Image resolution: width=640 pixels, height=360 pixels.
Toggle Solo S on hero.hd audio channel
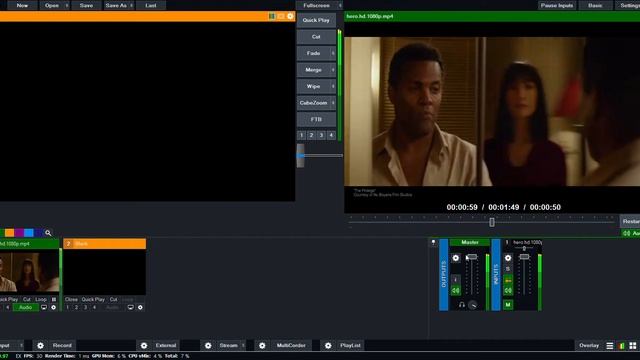click(508, 269)
